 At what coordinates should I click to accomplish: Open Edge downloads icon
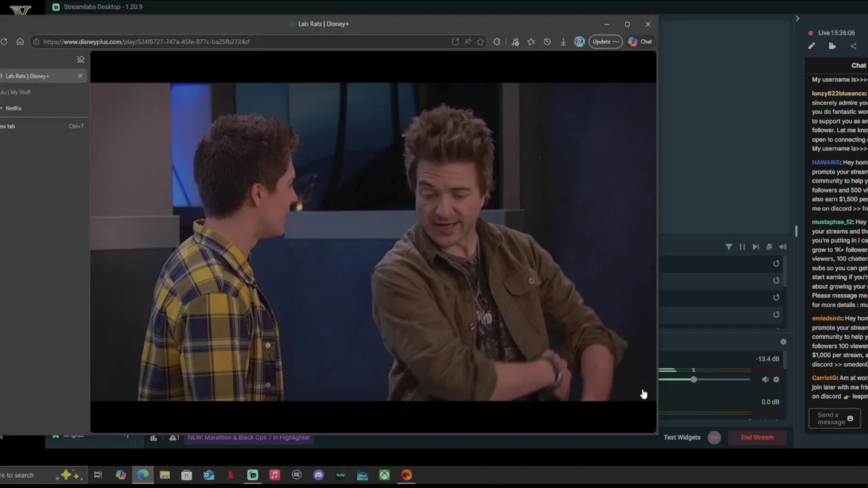563,41
